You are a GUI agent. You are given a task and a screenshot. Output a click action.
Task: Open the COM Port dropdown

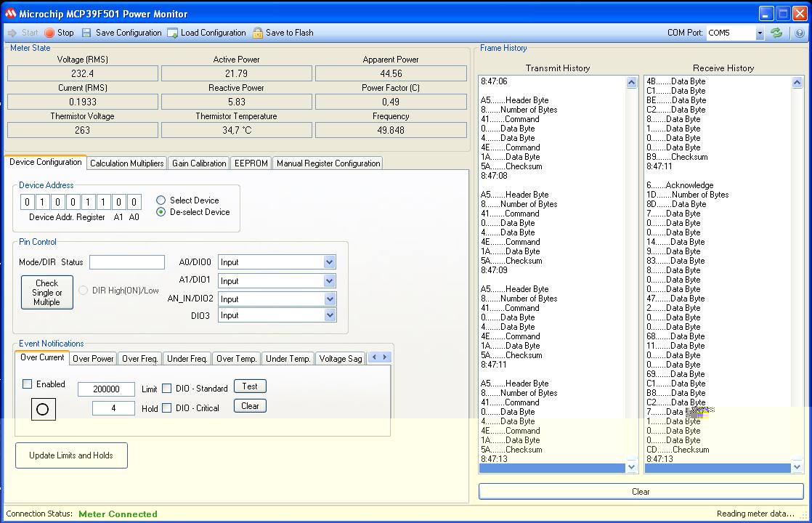760,33
